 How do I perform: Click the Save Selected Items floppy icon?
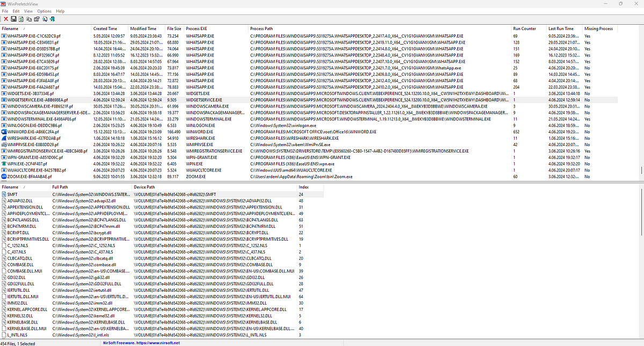13,19
